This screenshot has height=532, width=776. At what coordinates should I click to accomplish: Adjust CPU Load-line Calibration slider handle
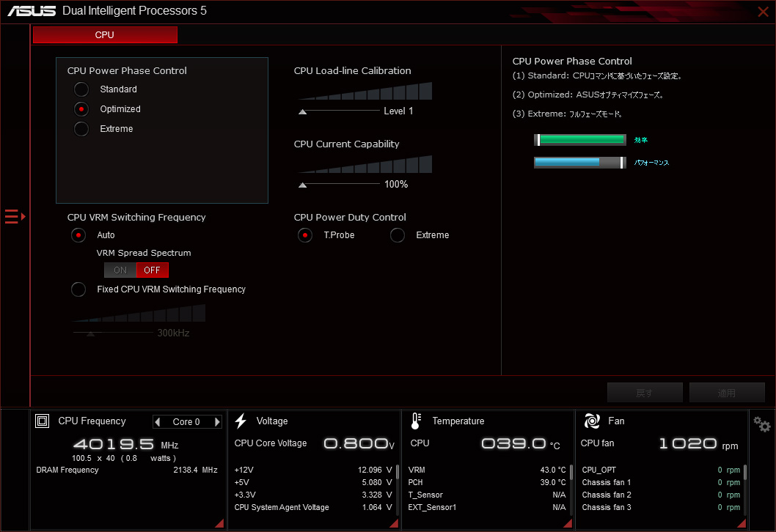pos(302,111)
